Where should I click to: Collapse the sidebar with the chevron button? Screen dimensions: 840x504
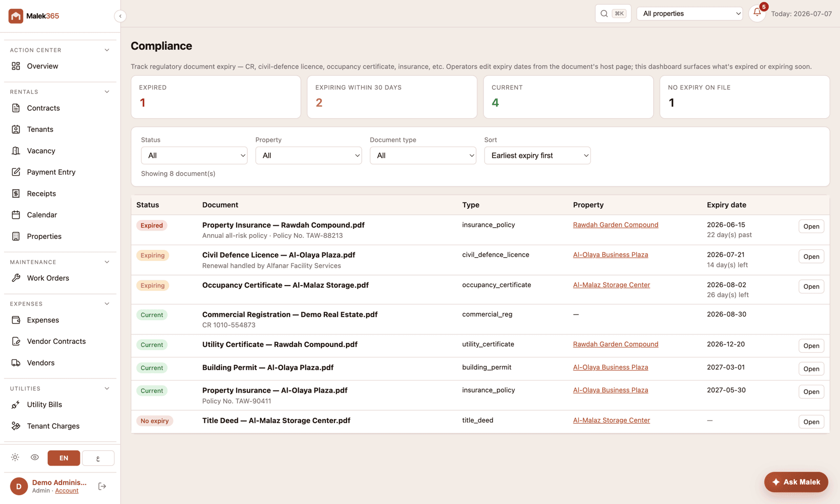(x=120, y=16)
